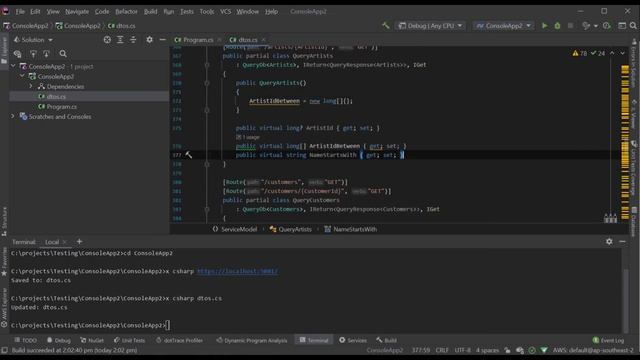Click the QueryArtists breadcrumb
Screen dimensions: 640x360
tap(291, 229)
